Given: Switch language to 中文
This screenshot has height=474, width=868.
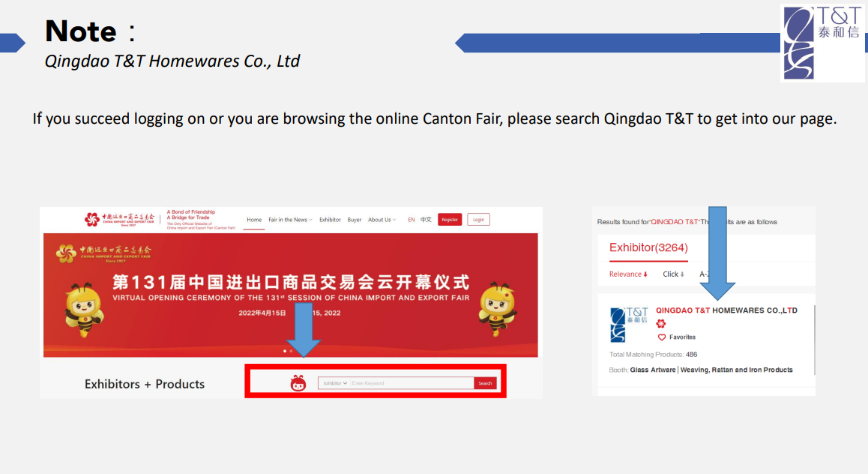Looking at the screenshot, I should (x=426, y=220).
